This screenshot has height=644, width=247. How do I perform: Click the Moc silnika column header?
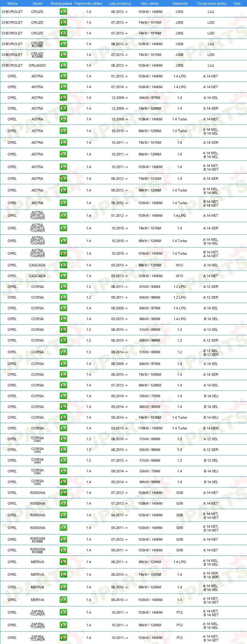(x=150, y=3)
